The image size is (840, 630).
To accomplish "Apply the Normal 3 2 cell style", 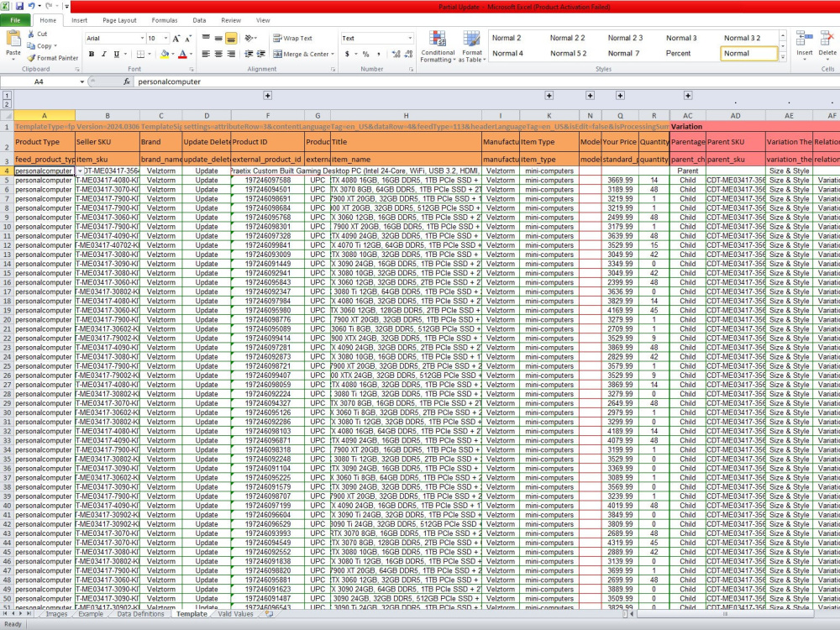I will (x=742, y=38).
